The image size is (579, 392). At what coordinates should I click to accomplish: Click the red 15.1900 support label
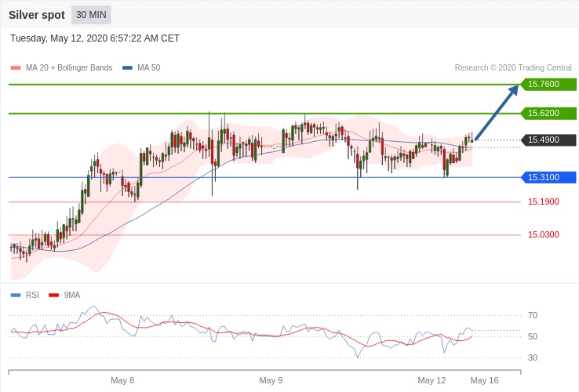[x=543, y=201]
